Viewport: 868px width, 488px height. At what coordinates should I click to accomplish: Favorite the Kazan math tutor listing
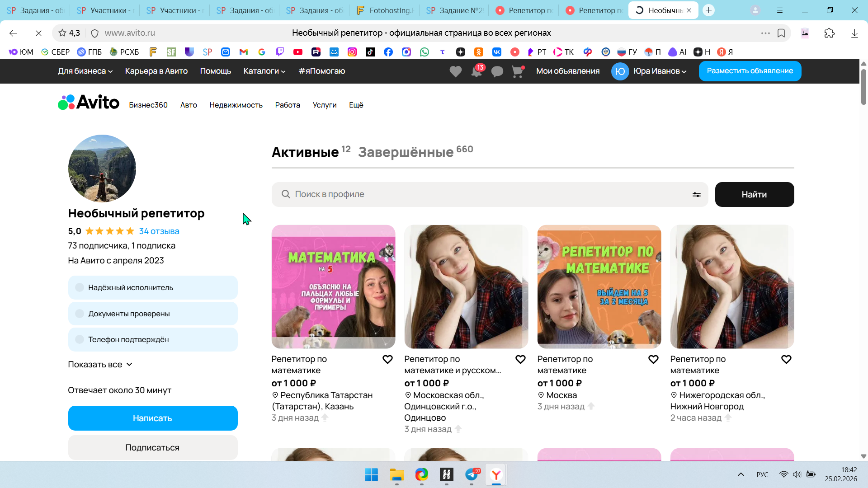[x=387, y=359]
